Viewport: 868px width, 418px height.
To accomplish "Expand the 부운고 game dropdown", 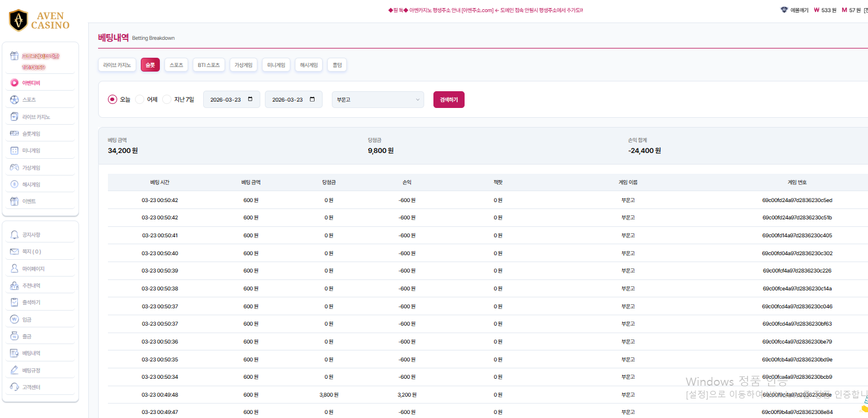I will [x=377, y=99].
